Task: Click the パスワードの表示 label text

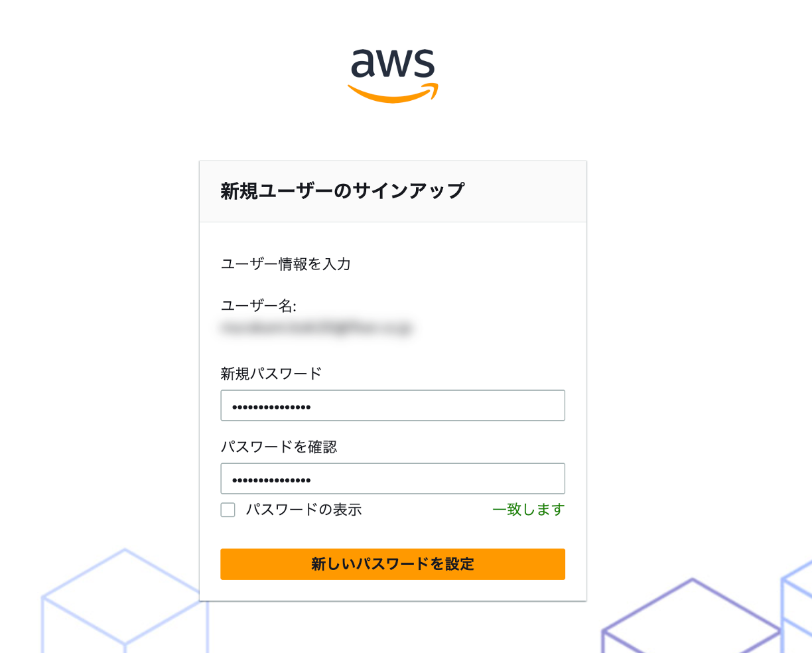Action: click(x=304, y=510)
